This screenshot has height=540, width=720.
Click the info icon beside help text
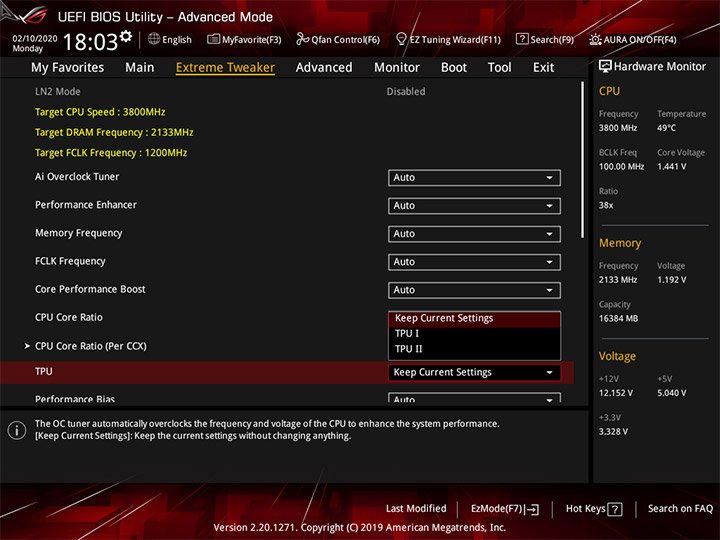coord(17,430)
